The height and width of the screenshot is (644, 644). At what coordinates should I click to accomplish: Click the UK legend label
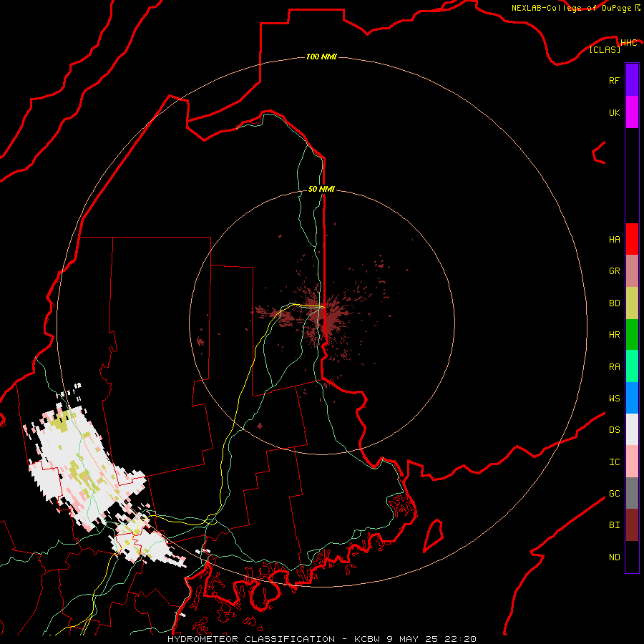click(614, 112)
